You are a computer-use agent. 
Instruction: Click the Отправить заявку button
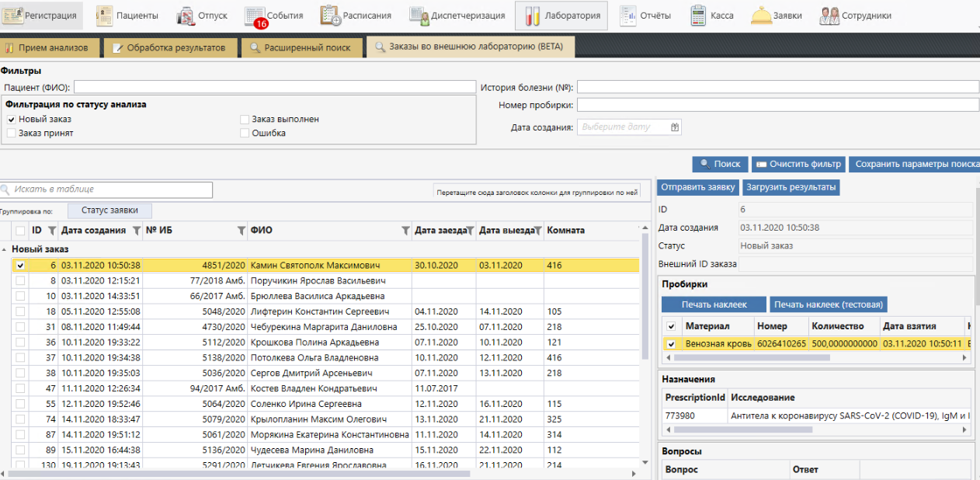click(698, 187)
